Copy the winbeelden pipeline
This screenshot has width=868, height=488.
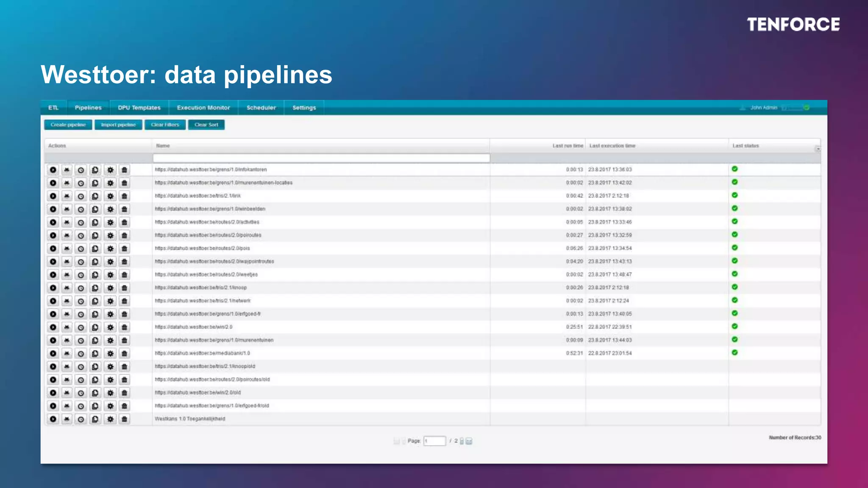pyautogui.click(x=95, y=209)
